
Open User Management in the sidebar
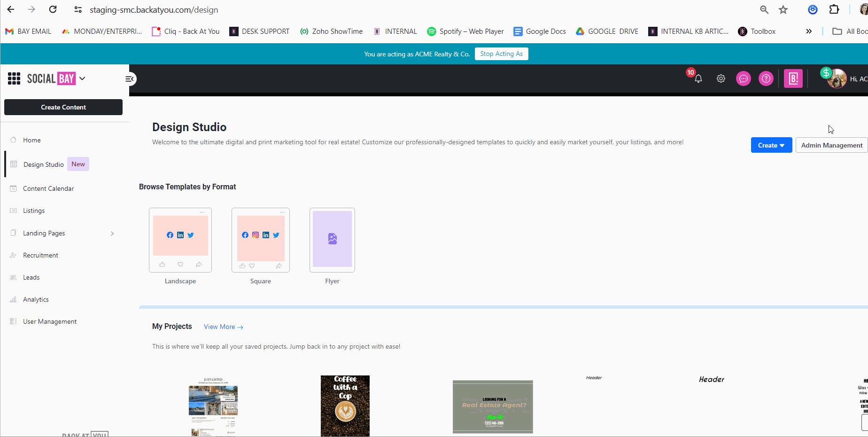[x=50, y=321]
